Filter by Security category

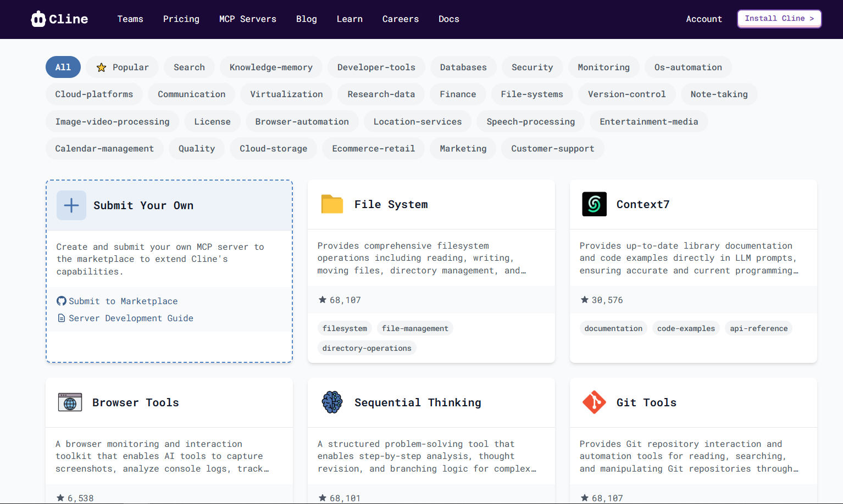point(533,67)
